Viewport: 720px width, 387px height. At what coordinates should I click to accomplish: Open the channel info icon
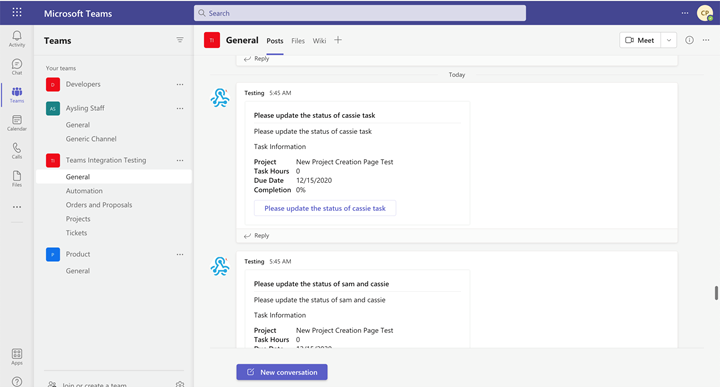689,40
